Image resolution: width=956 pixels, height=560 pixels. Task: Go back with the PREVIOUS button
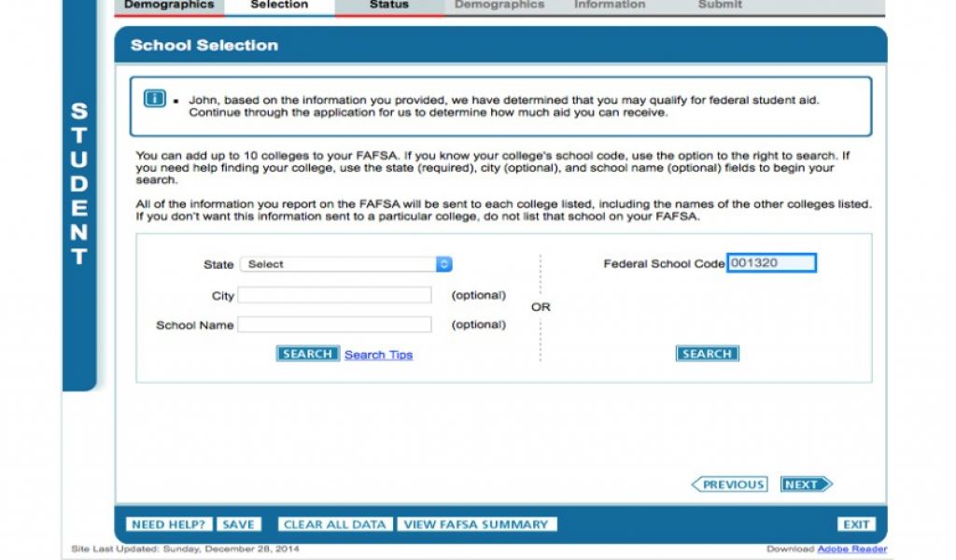729,484
